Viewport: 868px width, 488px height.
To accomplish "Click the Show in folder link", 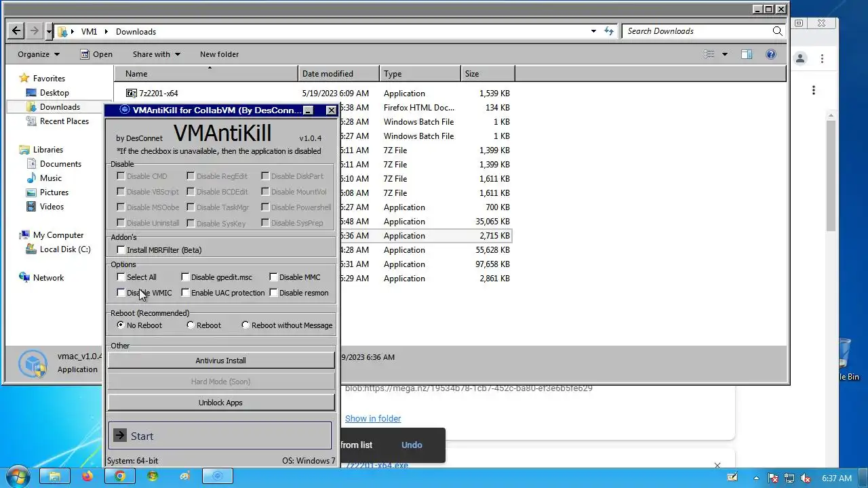I will [373, 419].
